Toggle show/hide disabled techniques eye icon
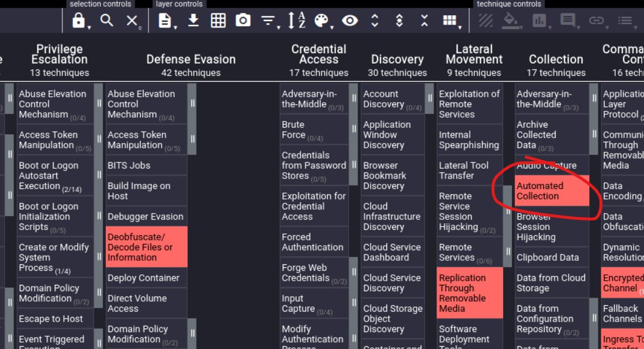Viewport: 644px width, 349px height. point(350,20)
